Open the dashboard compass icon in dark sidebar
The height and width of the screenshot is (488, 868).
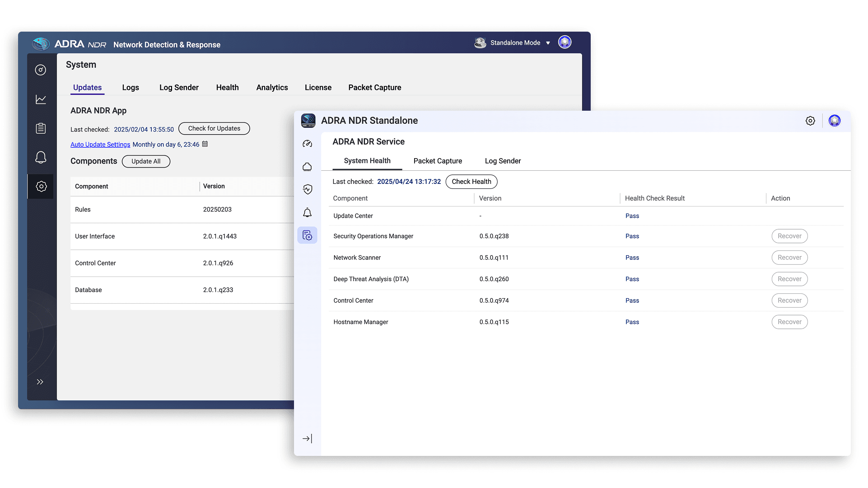pos(41,70)
